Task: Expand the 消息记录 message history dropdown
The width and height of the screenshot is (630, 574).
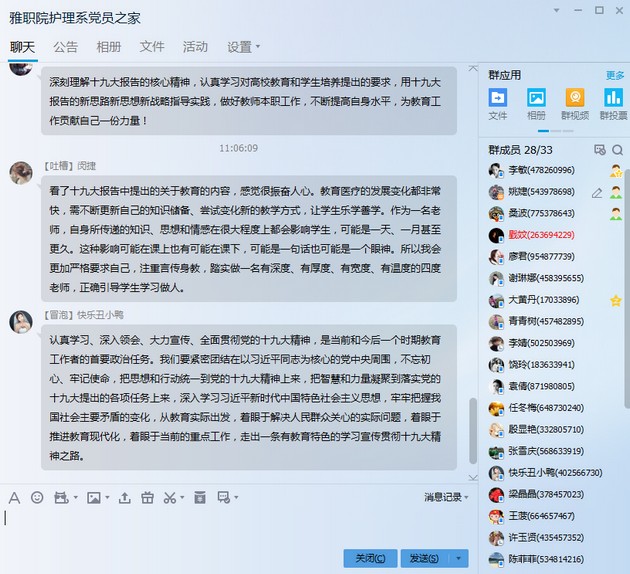Action: [445, 497]
